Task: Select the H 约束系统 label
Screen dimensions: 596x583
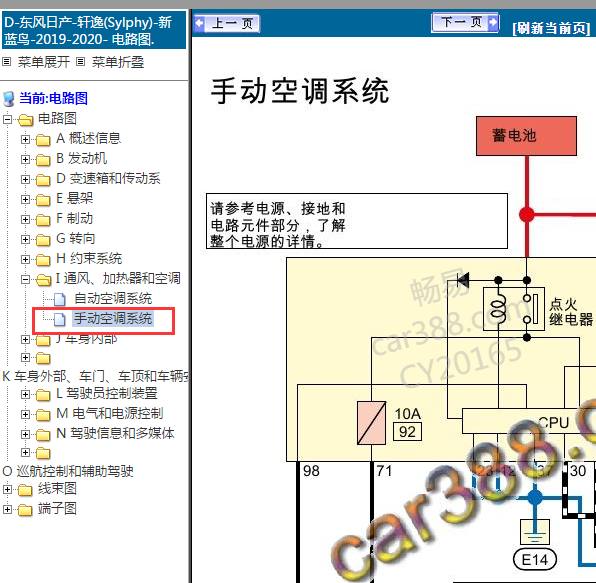Action: pyautogui.click(x=89, y=258)
